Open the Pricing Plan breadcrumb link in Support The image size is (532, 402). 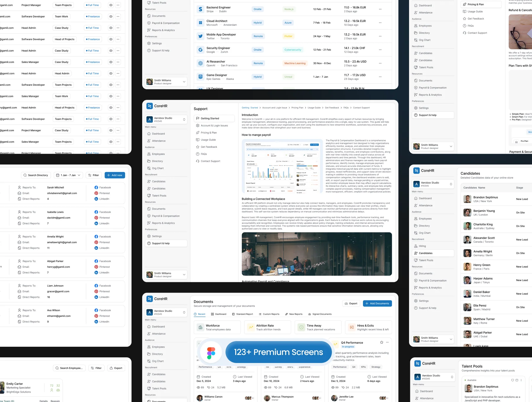[297, 108]
